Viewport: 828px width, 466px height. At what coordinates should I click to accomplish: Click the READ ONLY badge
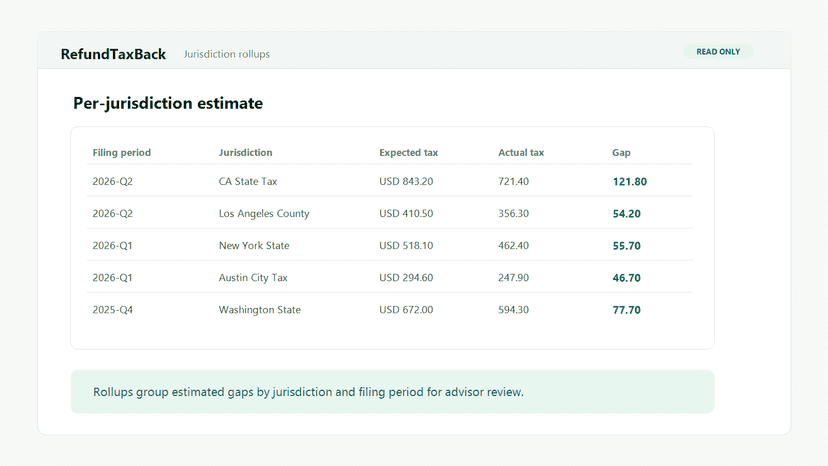[x=718, y=52]
